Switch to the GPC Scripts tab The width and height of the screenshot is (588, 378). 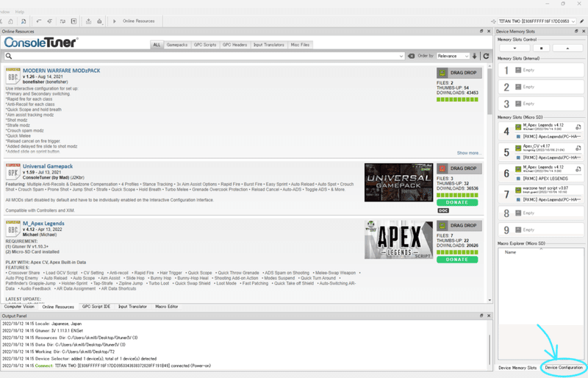coord(205,45)
